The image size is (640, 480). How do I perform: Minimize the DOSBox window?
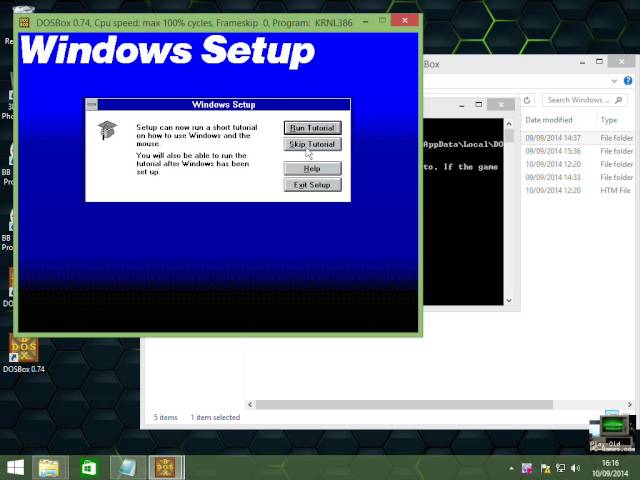click(366, 21)
